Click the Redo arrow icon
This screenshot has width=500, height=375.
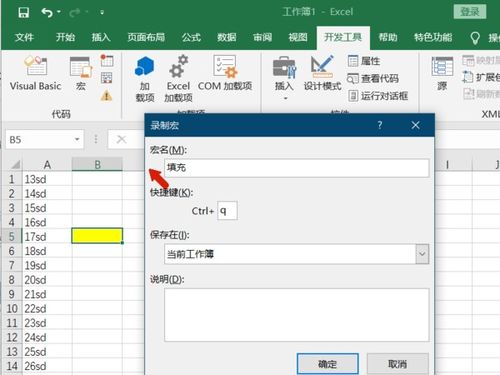click(75, 13)
